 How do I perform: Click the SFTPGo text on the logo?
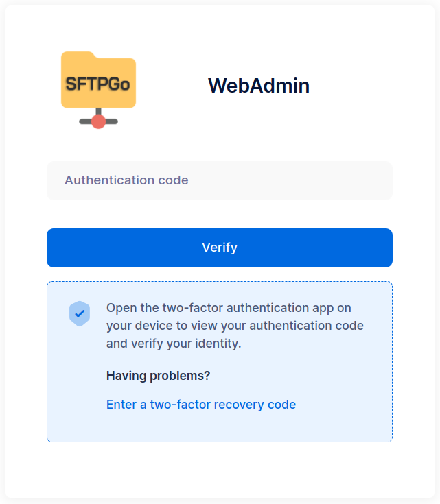(x=98, y=84)
